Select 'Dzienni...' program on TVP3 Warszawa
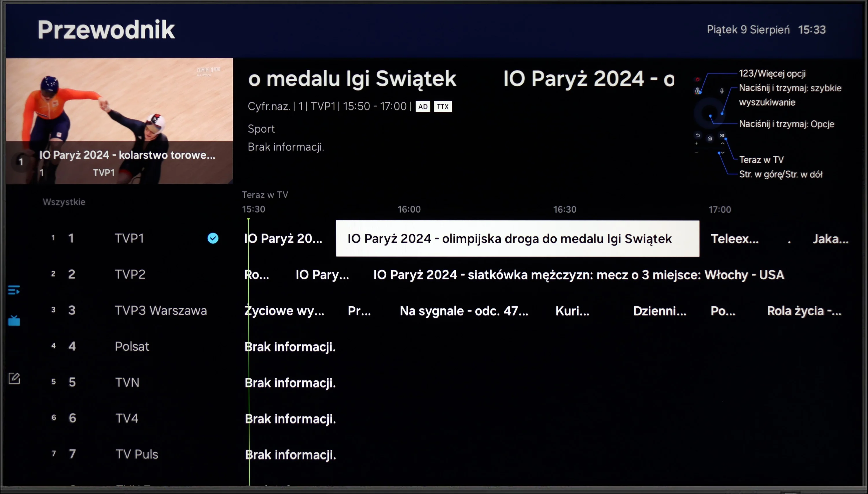 pos(659,311)
